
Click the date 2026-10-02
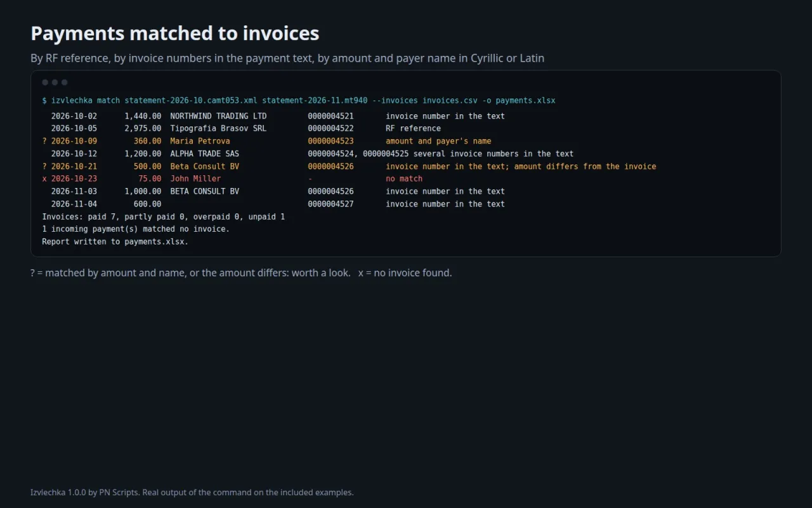(74, 116)
